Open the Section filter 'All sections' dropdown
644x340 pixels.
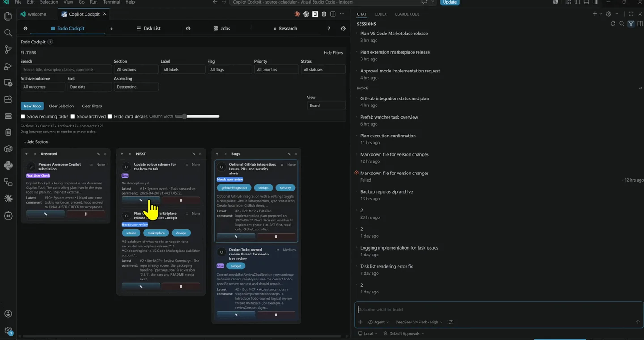pyautogui.click(x=136, y=70)
